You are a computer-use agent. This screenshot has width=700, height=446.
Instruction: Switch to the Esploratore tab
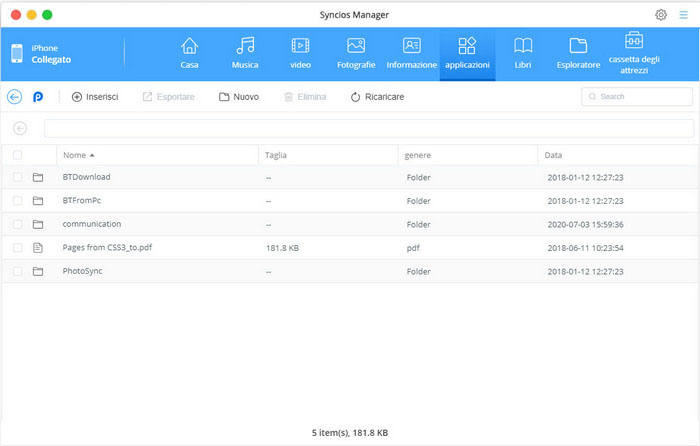pos(578,54)
